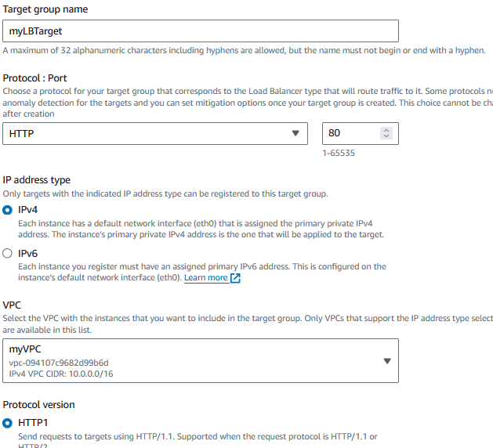The width and height of the screenshot is (493, 448).
Task: Click the Protocol : Port heading
Action: pos(35,78)
